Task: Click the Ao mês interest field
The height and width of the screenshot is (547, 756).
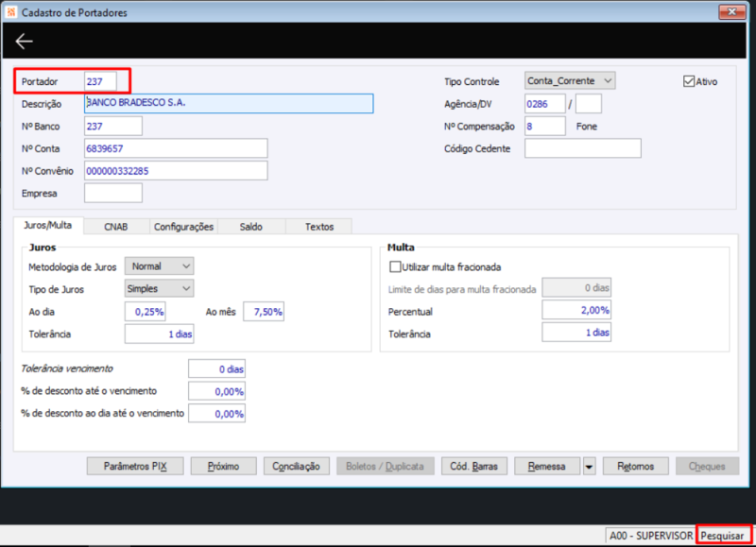Action: [264, 312]
